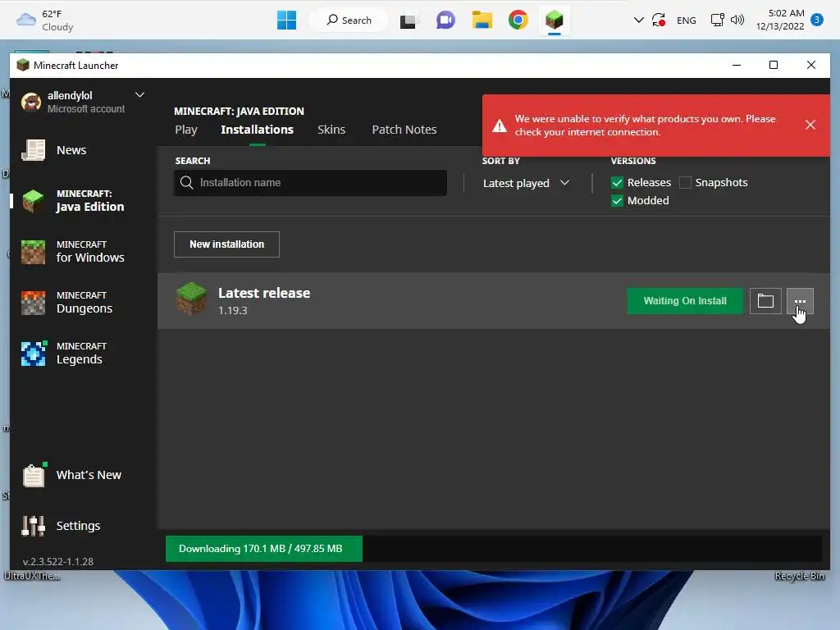Open Google Chrome on the taskbar

[x=518, y=21]
